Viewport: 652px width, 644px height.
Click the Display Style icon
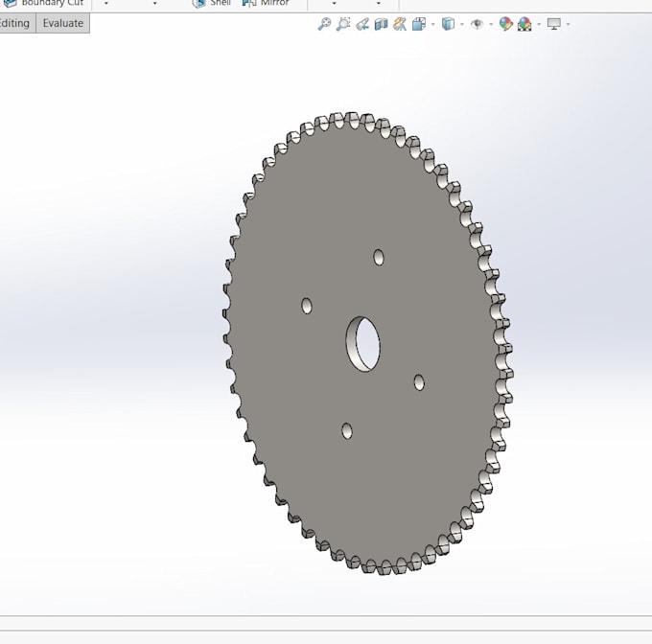(x=448, y=24)
